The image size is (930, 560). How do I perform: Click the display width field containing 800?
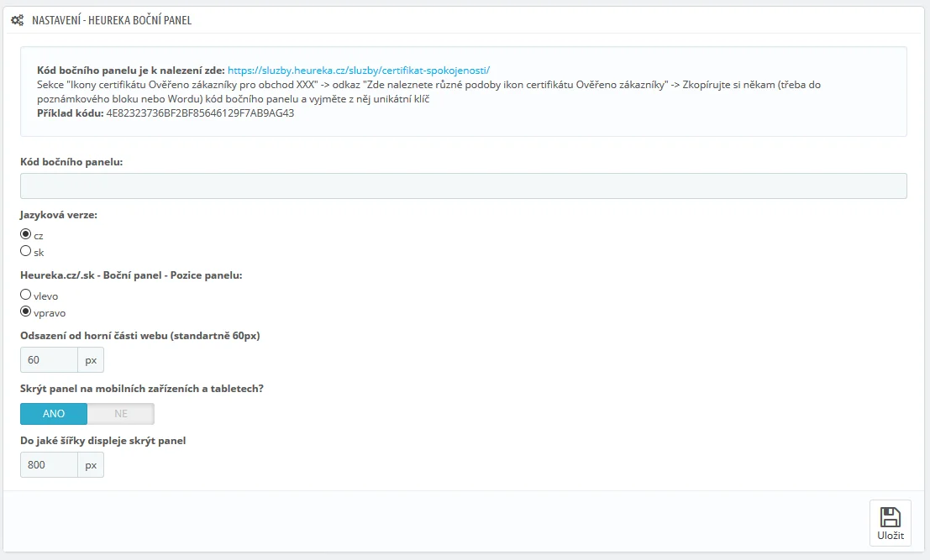(x=49, y=465)
